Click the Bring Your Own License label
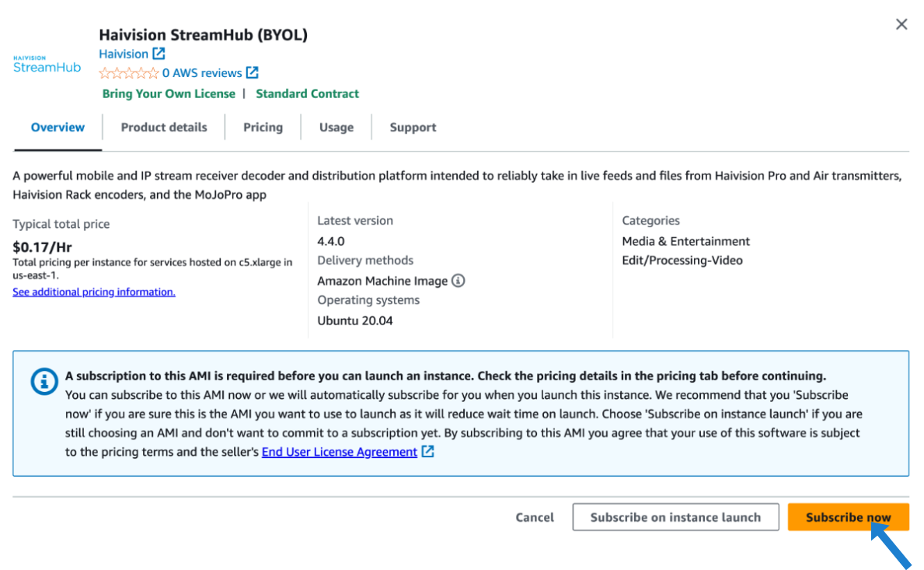The image size is (924, 570). [x=169, y=93]
